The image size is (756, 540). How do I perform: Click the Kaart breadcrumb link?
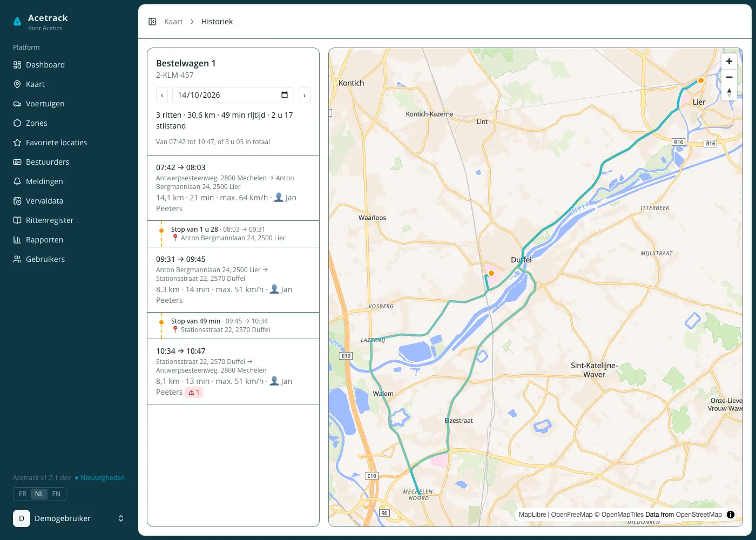pos(173,22)
